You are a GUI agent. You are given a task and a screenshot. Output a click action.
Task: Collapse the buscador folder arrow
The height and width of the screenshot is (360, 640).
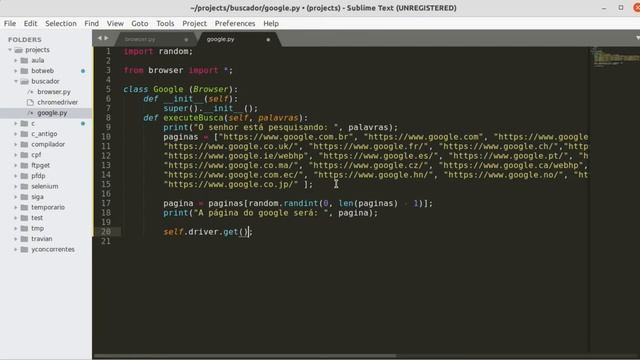pyautogui.click(x=16, y=81)
